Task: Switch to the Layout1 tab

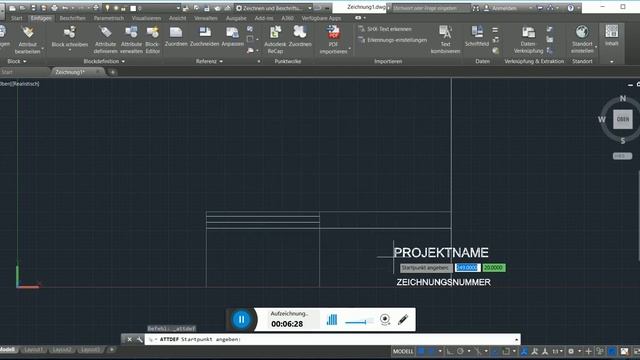Action: click(x=33, y=350)
